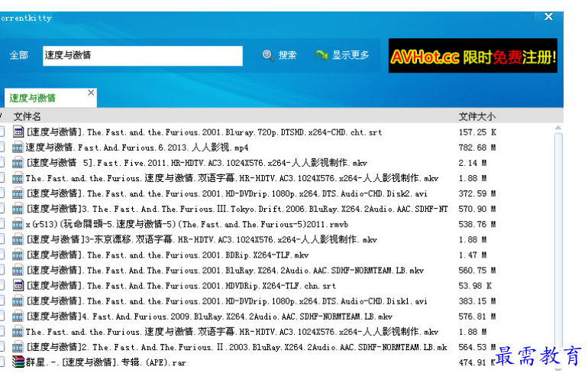Select the file name ending in 2001.BluRay.X264.2Audio.AAC.SDHF-NORMTEAM.LB.mkv
This screenshot has height=380, width=588.
point(225,271)
